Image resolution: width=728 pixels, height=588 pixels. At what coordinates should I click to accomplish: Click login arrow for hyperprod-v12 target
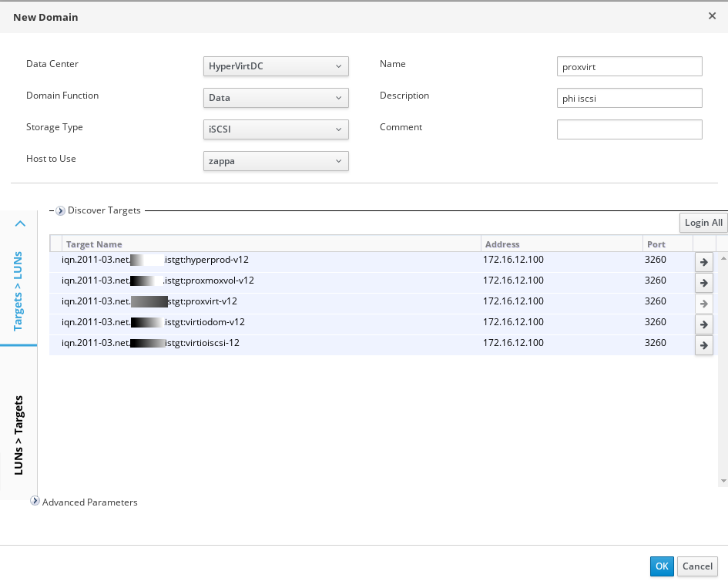[703, 262]
